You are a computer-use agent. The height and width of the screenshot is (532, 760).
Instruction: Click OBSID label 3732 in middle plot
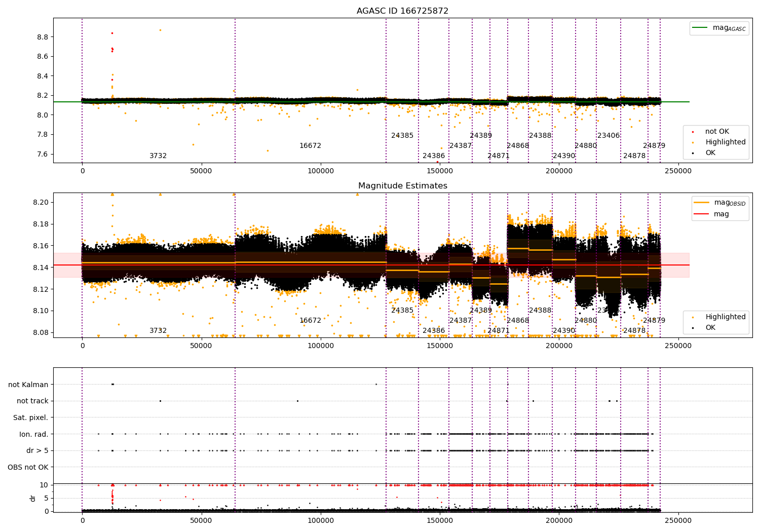(158, 330)
